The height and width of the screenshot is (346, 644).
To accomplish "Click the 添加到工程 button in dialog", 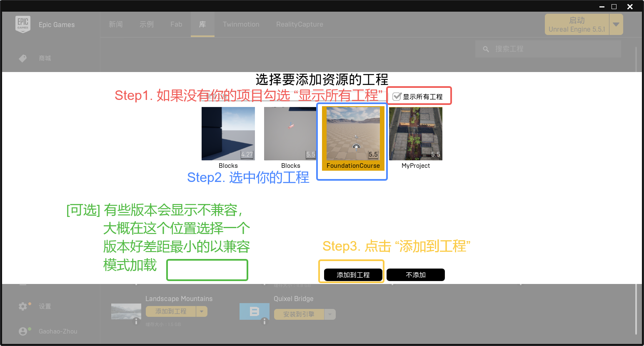I will [x=353, y=275].
